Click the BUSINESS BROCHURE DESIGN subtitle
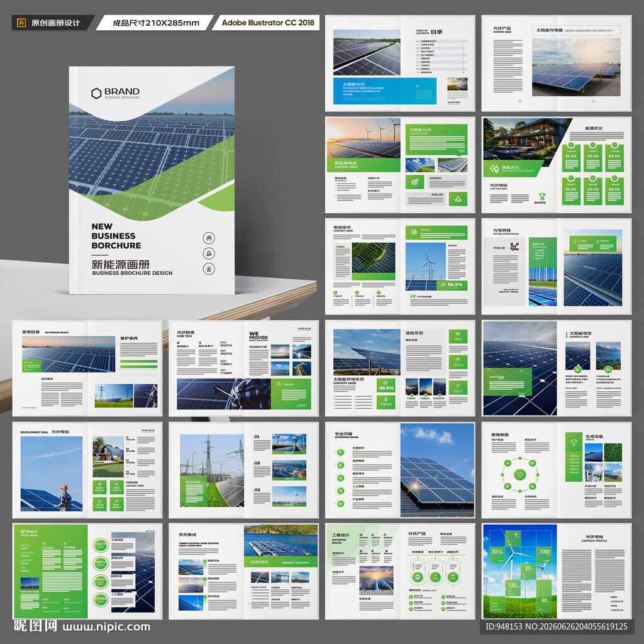644x644 pixels. click(132, 273)
